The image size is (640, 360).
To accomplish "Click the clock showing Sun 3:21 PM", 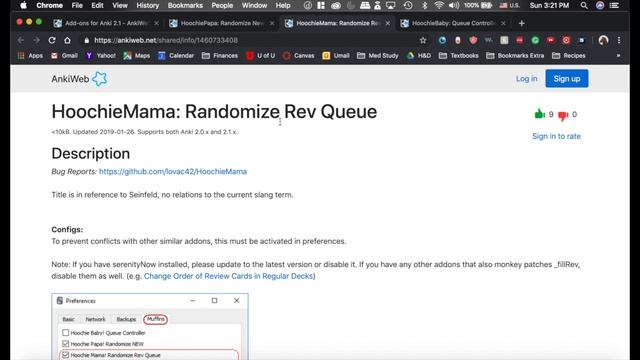I will (549, 5).
